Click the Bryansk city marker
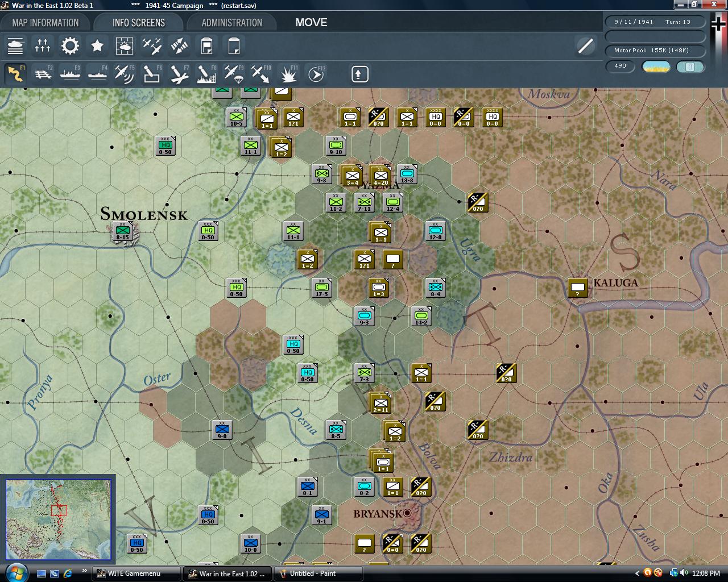The image size is (728, 582). pos(407,513)
